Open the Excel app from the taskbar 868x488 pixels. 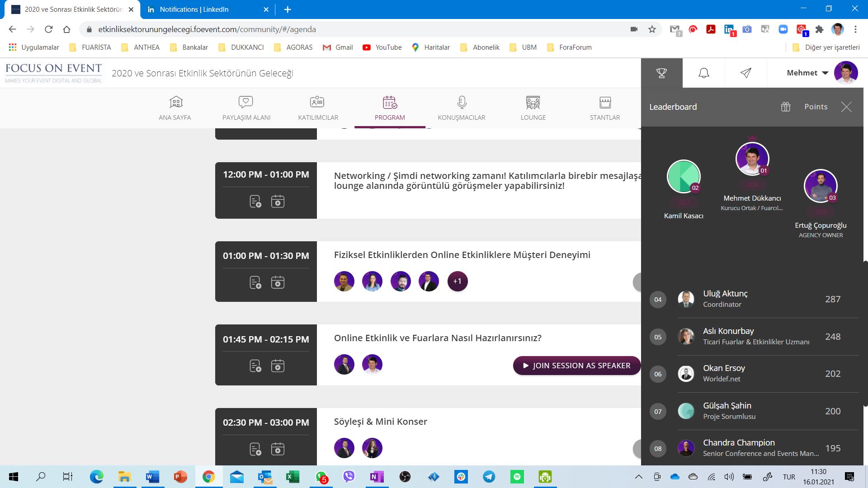[x=292, y=477]
